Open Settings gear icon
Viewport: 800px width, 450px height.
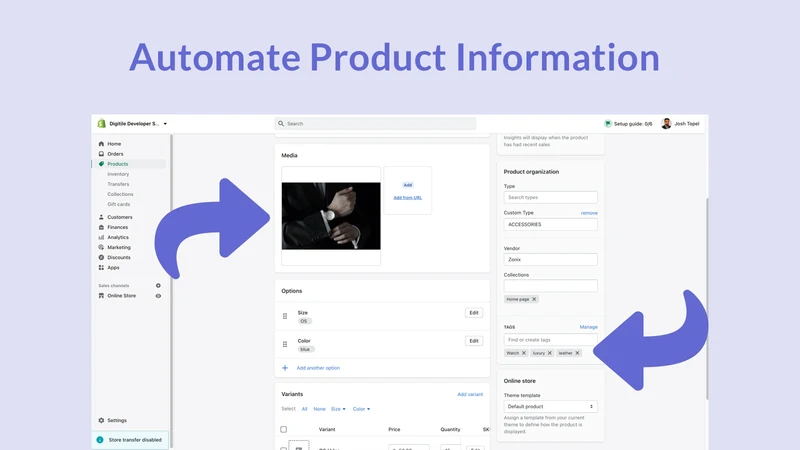pyautogui.click(x=101, y=420)
